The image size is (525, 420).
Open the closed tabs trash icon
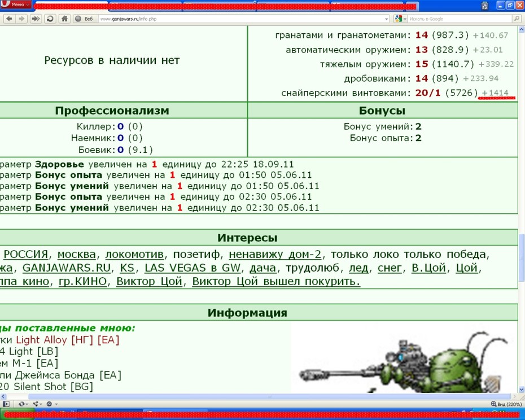(485, 5)
